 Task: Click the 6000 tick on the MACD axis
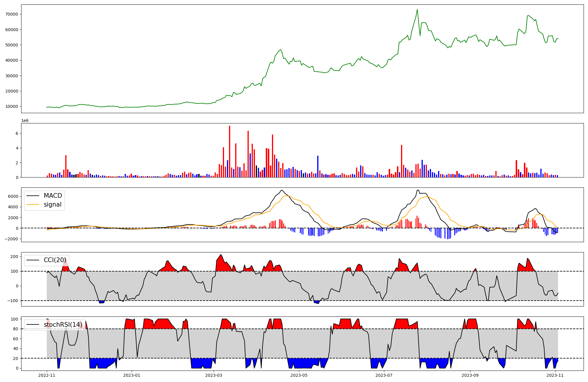(14, 196)
